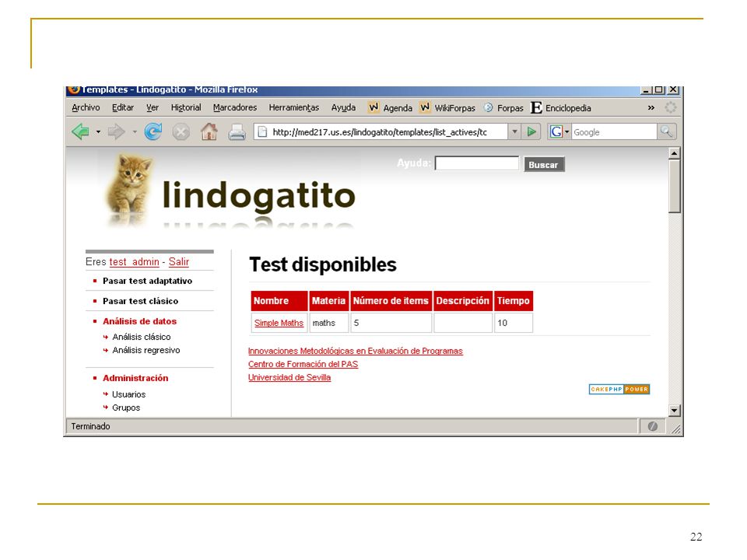This screenshot has height=560, width=747.
Task: Expand the URL history dropdown
Action: [x=514, y=132]
